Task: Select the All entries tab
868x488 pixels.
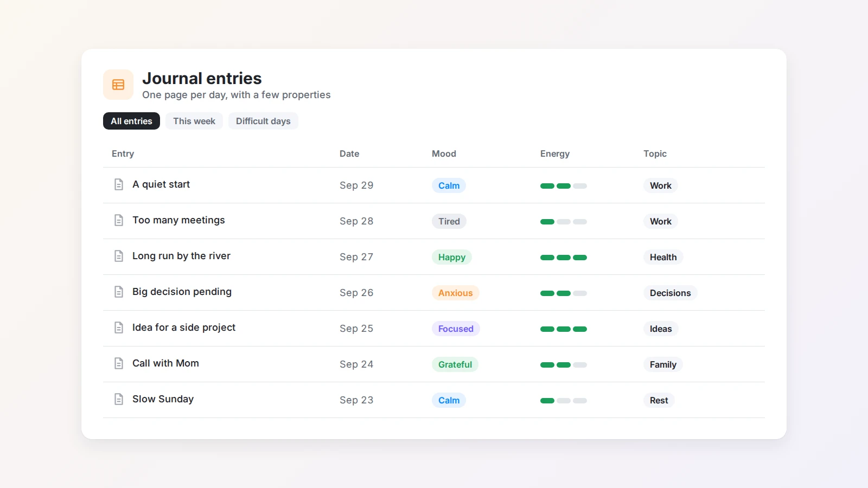Action: coord(131,121)
